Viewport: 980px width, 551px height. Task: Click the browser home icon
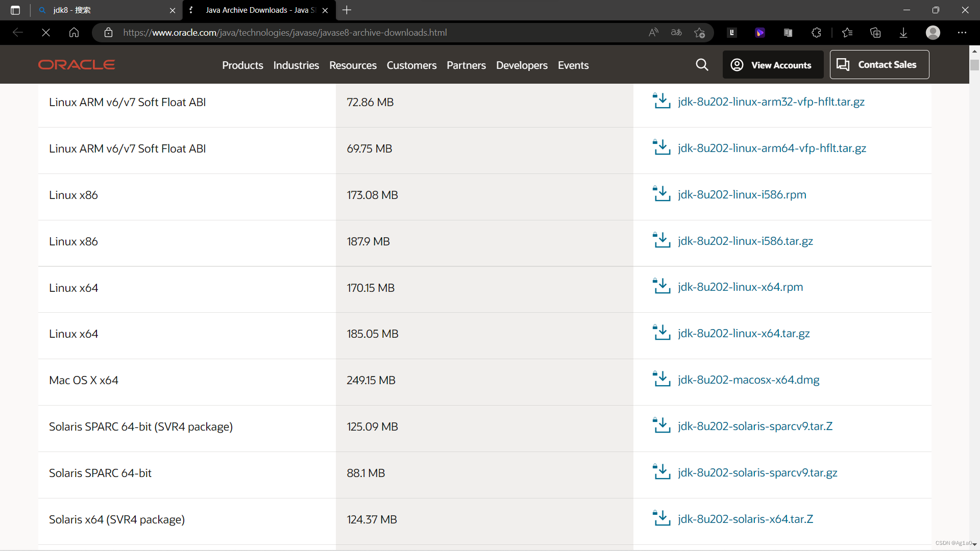(74, 33)
